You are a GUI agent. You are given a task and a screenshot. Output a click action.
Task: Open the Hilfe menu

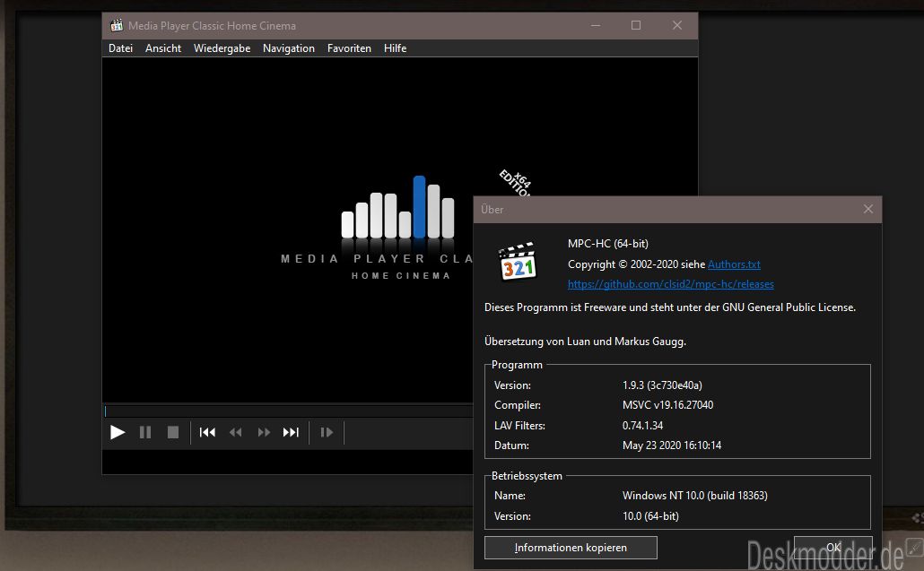tap(396, 48)
